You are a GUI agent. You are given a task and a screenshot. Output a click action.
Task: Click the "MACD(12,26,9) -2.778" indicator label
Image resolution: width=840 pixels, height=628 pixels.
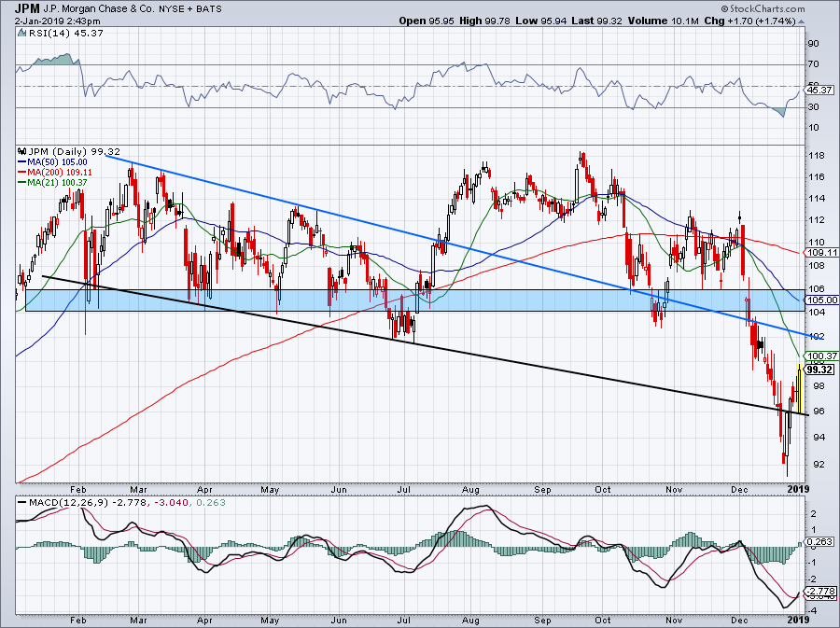(x=90, y=503)
